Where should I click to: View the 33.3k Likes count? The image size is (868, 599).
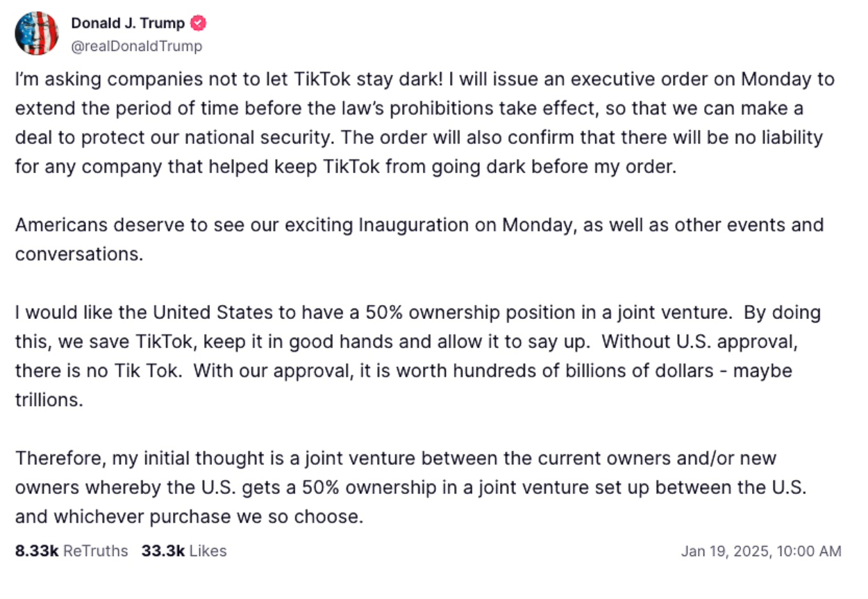184,551
